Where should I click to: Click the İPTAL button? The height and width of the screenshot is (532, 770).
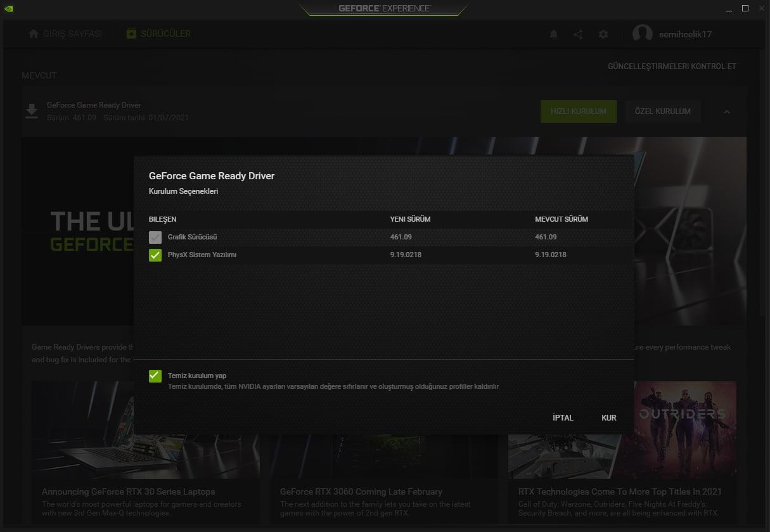(x=563, y=418)
